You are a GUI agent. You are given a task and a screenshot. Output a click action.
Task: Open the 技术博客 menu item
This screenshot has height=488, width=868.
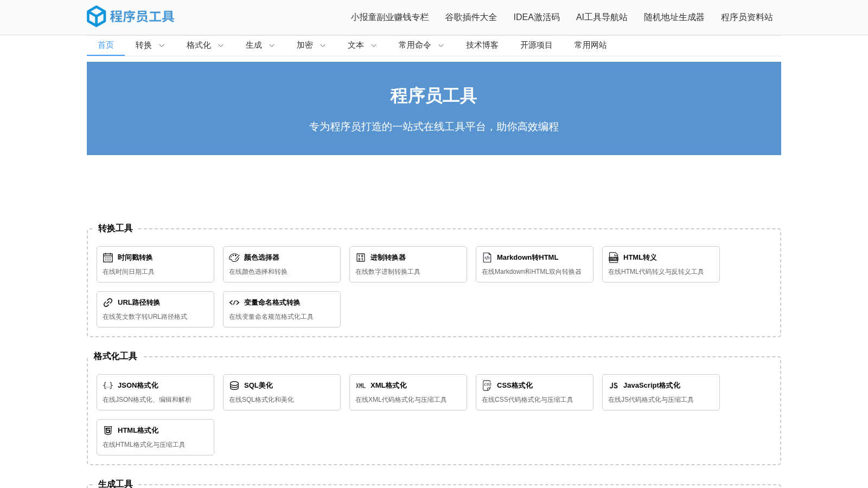coord(482,45)
